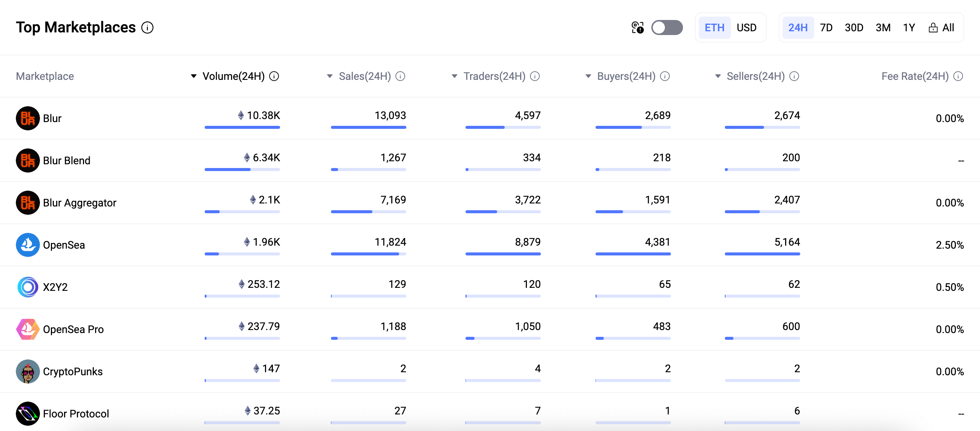Click the Blur volume value 10.38K
The width and height of the screenshot is (980, 431).
click(263, 115)
